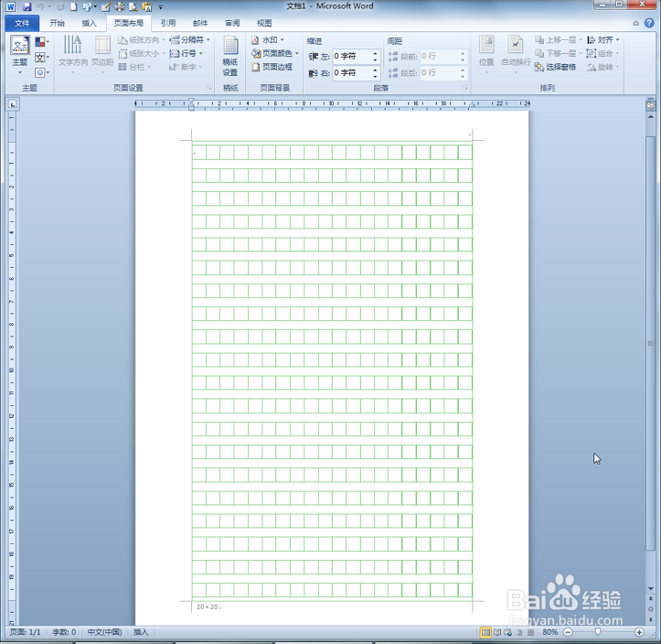The width and height of the screenshot is (661, 644).
Task: Open theme fonts 文 icon
Action: [39, 58]
